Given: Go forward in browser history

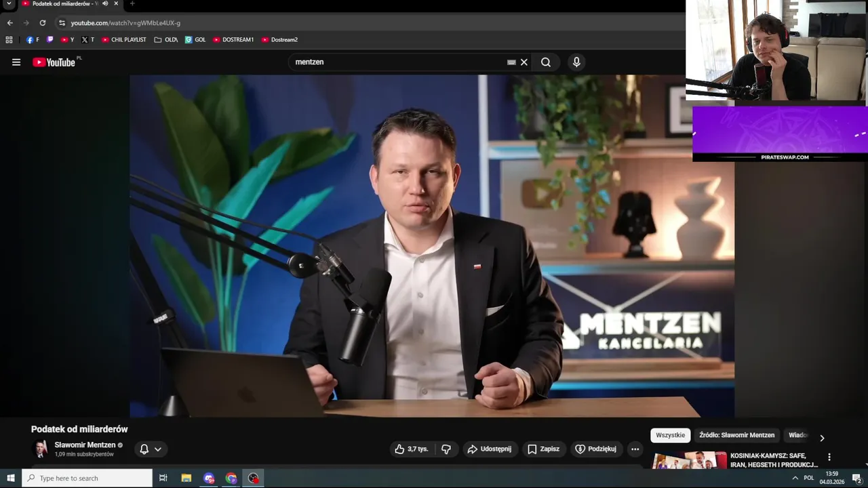Looking at the screenshot, I should (26, 23).
